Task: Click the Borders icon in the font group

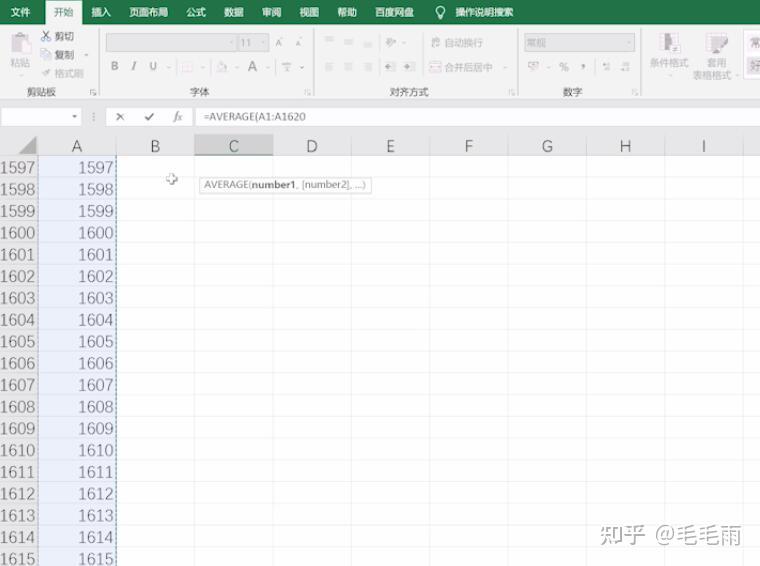Action: [187, 67]
